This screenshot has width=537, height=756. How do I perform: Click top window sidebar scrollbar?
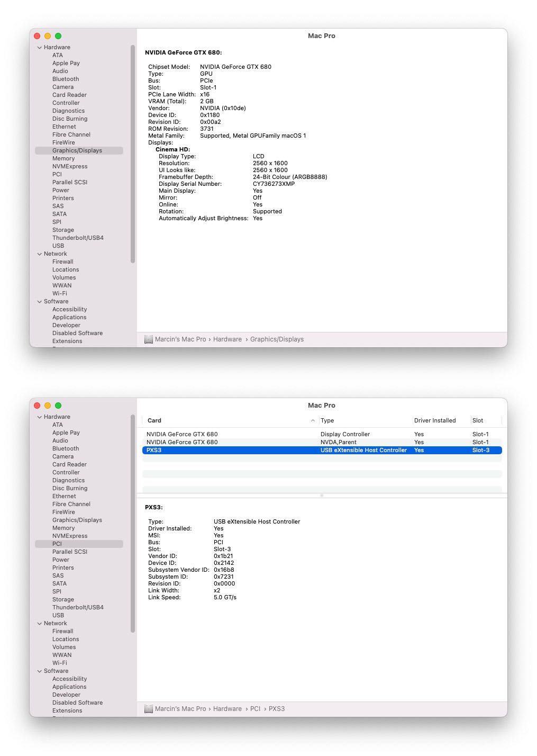tap(132, 154)
